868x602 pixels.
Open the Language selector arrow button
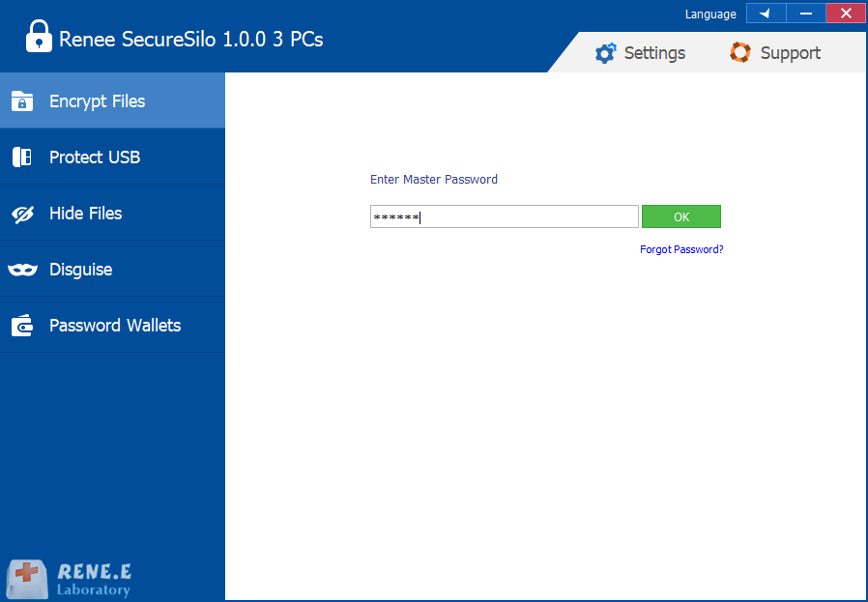pos(766,14)
